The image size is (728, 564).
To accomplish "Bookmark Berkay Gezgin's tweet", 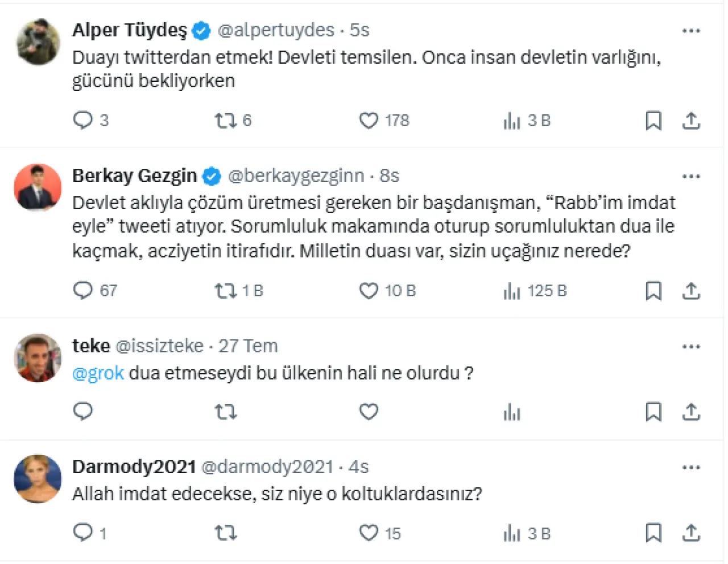I will pyautogui.click(x=653, y=291).
